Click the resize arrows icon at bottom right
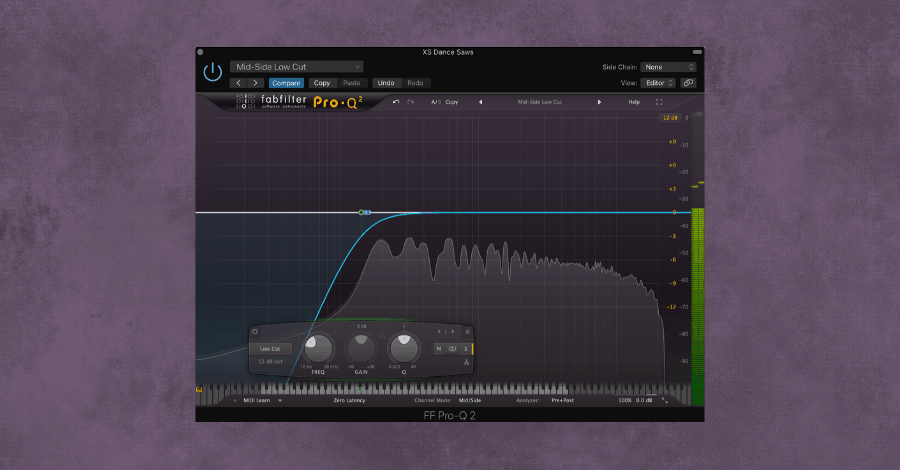 point(665,401)
